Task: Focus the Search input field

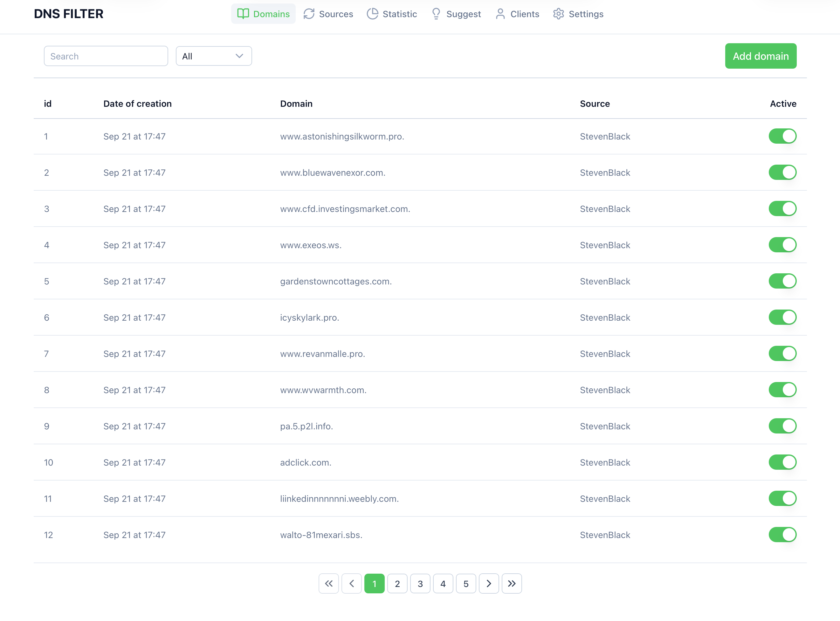Action: coord(106,56)
